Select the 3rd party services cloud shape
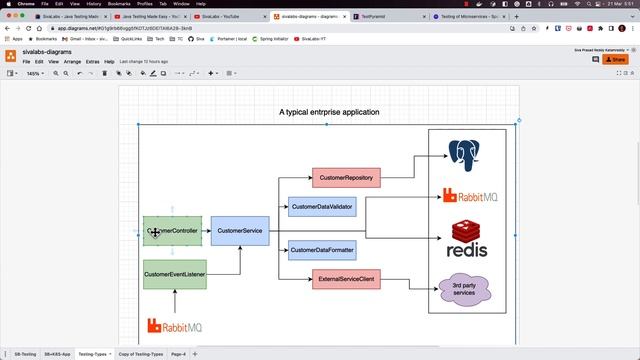 464,289
